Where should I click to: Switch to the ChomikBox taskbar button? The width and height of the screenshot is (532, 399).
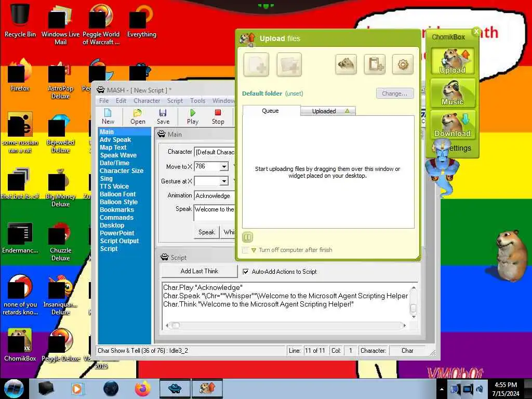(x=207, y=389)
